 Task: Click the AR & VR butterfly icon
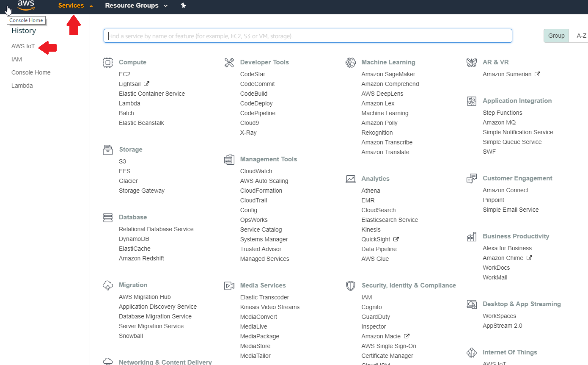pyautogui.click(x=471, y=63)
